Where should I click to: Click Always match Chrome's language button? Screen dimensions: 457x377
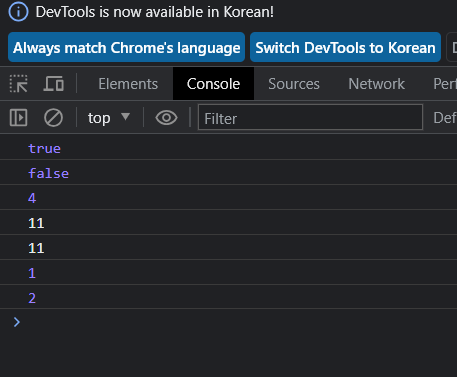[127, 47]
